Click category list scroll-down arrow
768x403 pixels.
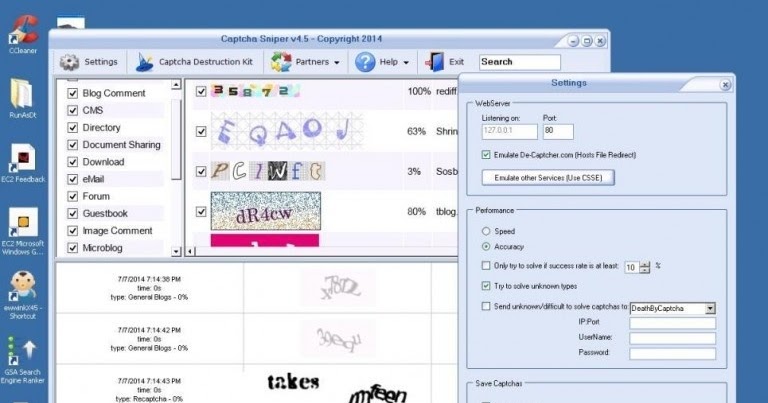(x=176, y=251)
